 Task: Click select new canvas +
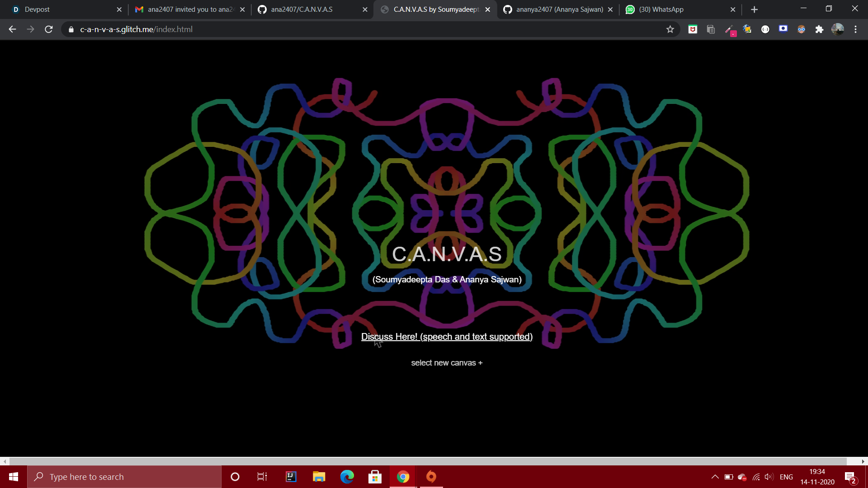click(x=447, y=363)
